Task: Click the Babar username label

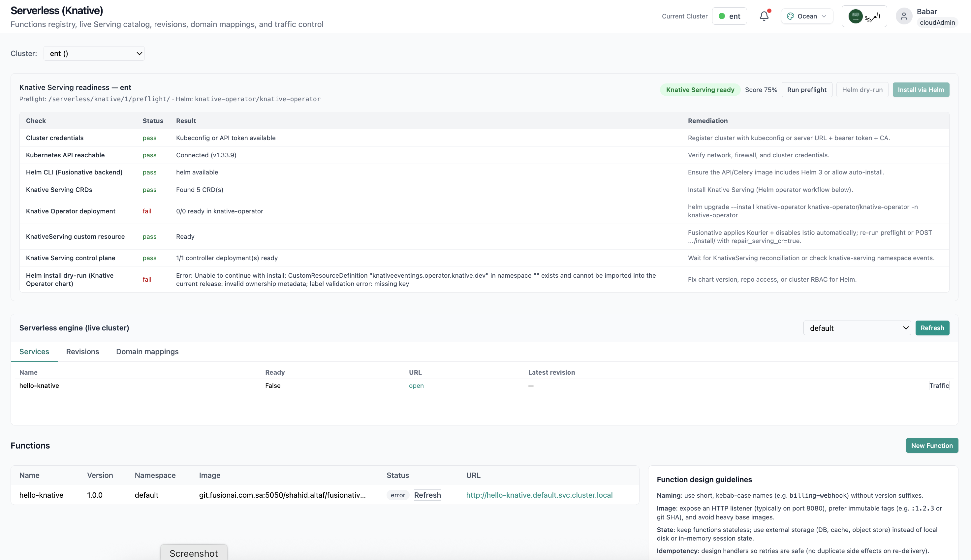Action: 927,12
